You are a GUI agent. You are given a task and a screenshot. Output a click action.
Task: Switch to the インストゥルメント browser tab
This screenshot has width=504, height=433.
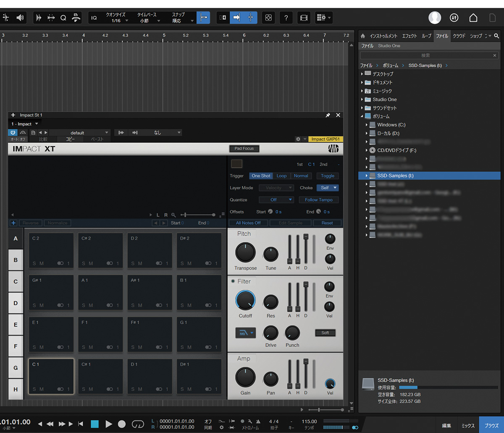383,36
